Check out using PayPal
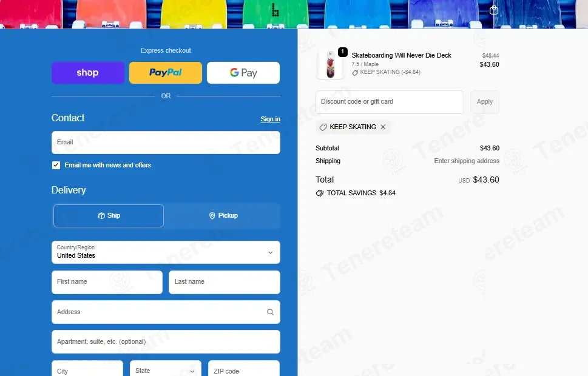The width and height of the screenshot is (588, 376). tap(166, 73)
